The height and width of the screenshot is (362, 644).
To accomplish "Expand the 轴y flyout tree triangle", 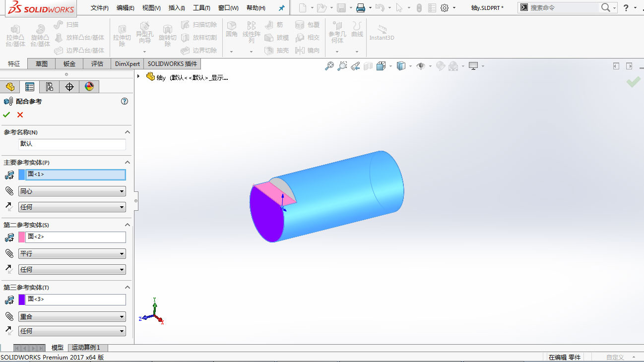I will point(138,76).
